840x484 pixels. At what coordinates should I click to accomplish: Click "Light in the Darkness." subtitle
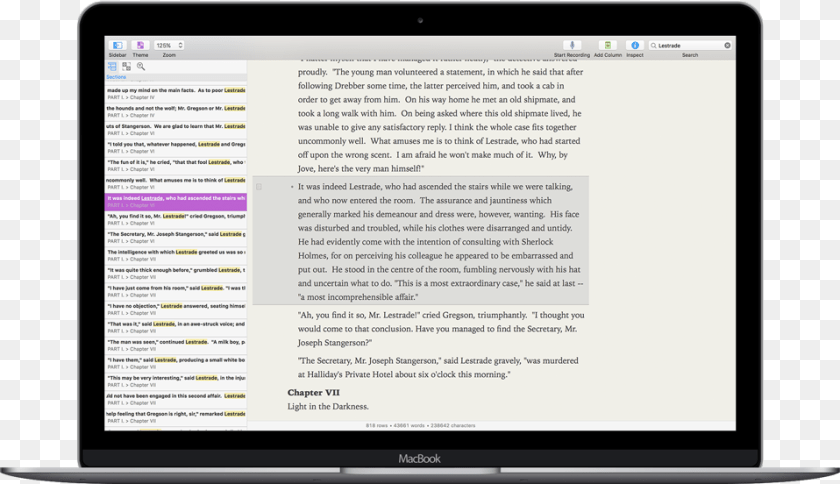tap(328, 406)
